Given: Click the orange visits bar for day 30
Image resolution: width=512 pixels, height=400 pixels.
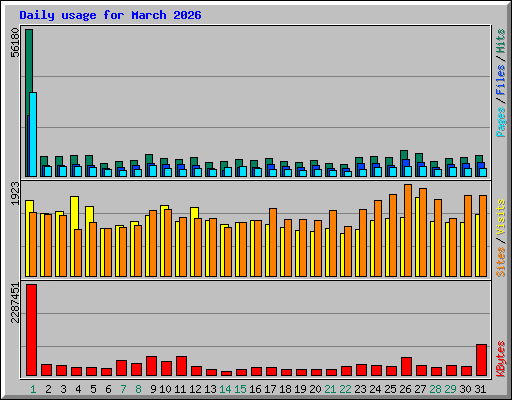Looking at the screenshot, I should click(x=468, y=236).
